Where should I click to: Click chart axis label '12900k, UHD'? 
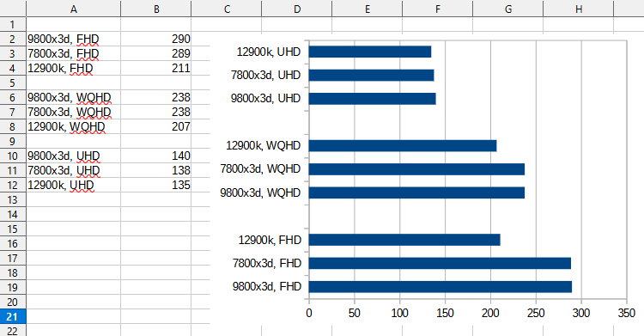click(x=269, y=52)
